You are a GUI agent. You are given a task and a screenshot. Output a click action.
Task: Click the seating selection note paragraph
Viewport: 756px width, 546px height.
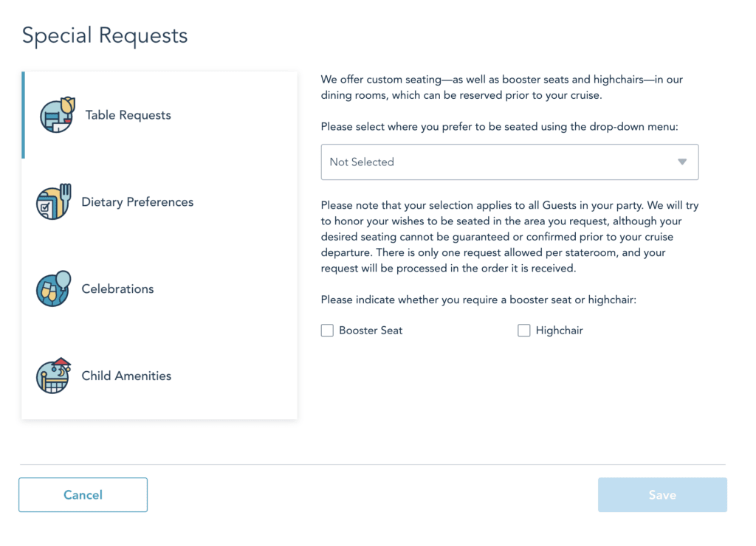click(509, 236)
